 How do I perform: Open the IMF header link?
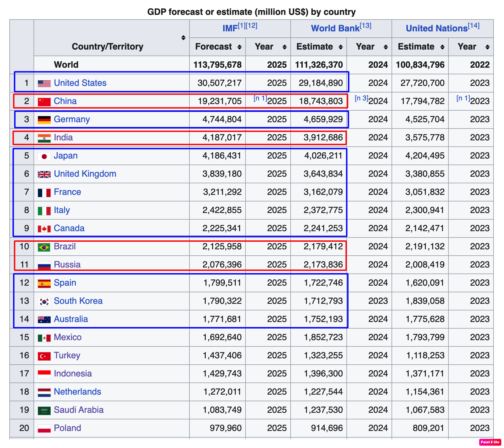pyautogui.click(x=230, y=28)
